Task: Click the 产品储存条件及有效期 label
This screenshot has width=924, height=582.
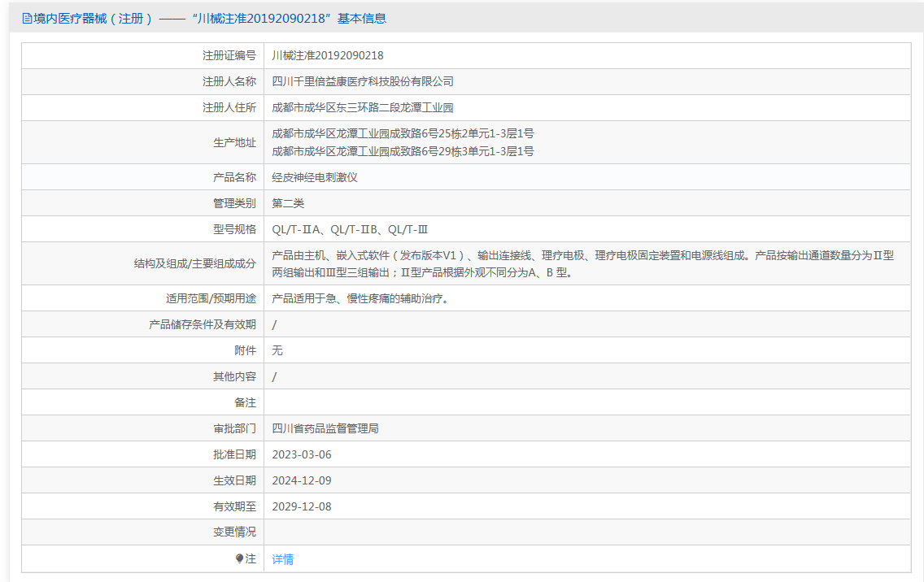Action: point(202,324)
